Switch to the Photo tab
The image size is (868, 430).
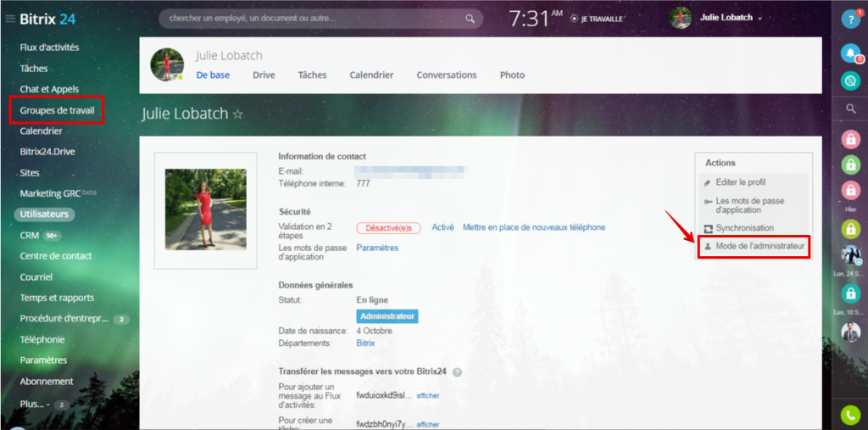point(512,75)
